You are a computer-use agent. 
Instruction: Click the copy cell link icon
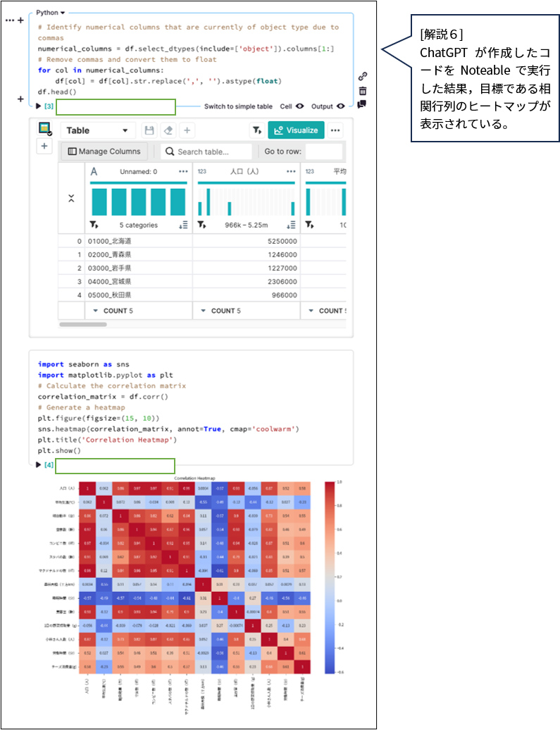362,76
